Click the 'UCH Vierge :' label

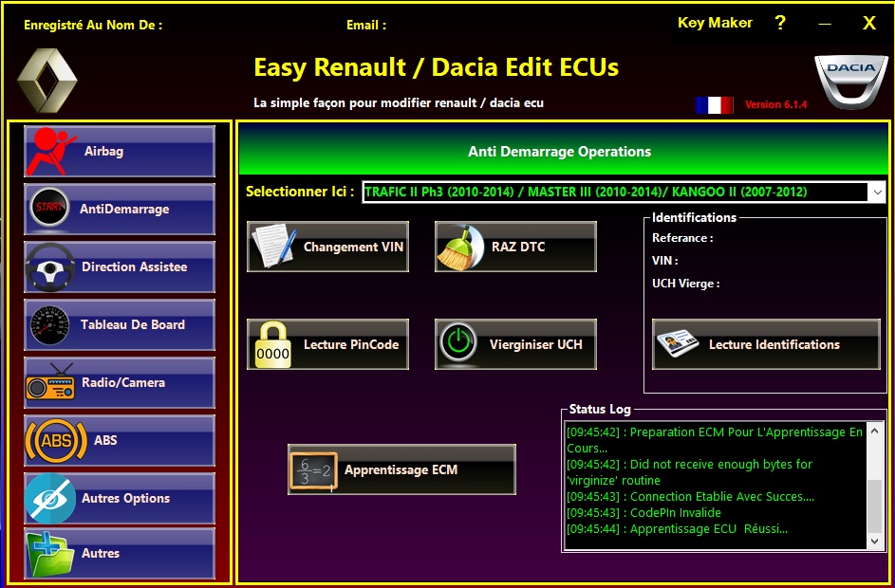click(x=686, y=284)
